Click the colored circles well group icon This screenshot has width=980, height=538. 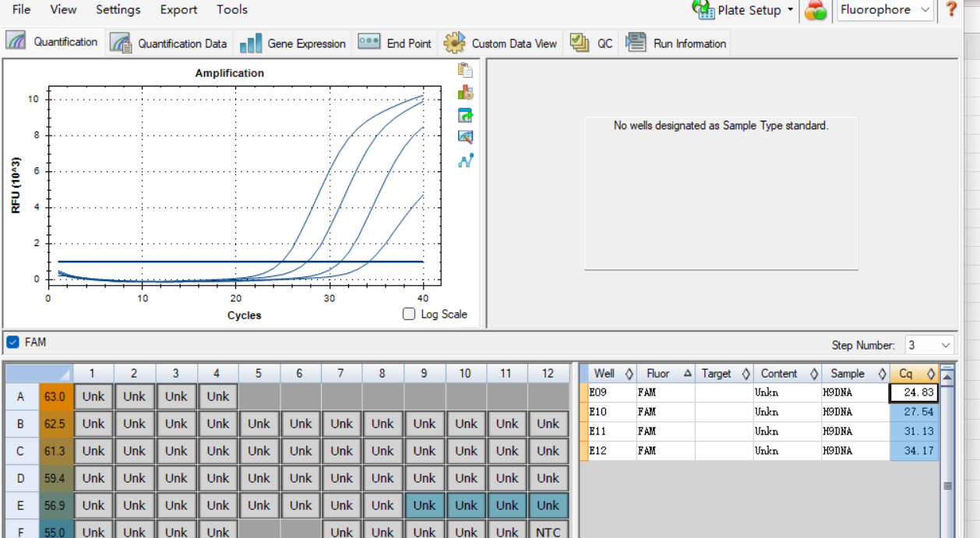click(x=816, y=10)
